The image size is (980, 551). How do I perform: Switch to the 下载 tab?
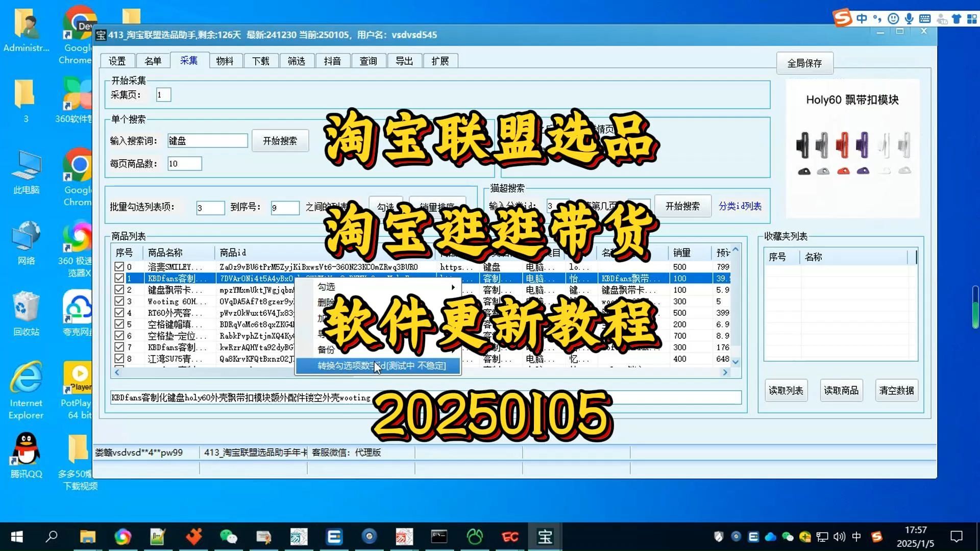point(260,61)
